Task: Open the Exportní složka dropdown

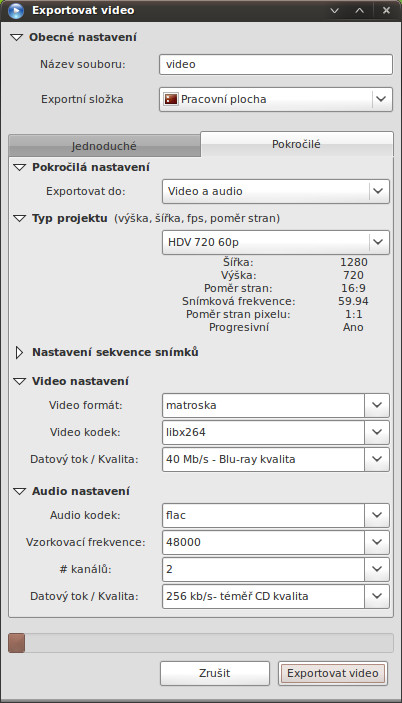Action: [x=276, y=99]
